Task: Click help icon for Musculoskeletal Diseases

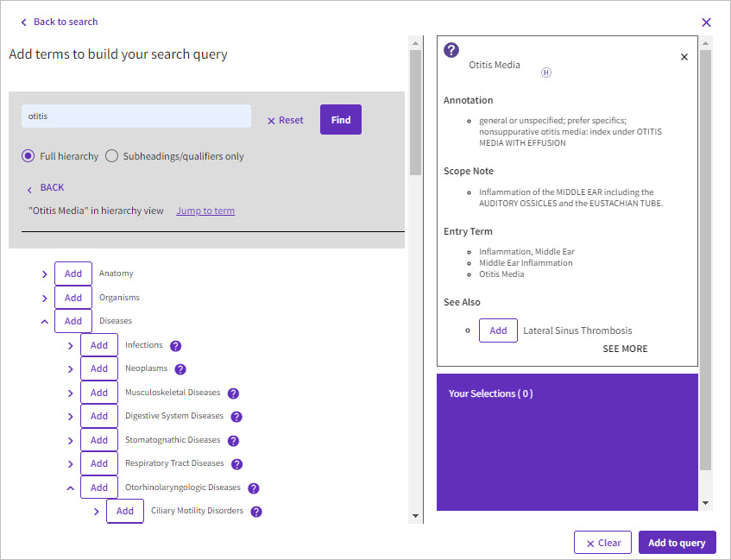Action: tap(233, 393)
